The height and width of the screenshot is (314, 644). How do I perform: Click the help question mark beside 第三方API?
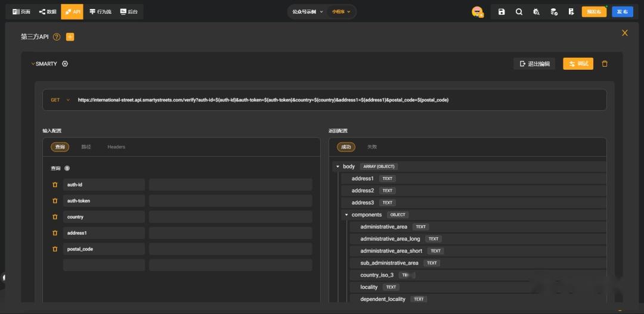(57, 37)
